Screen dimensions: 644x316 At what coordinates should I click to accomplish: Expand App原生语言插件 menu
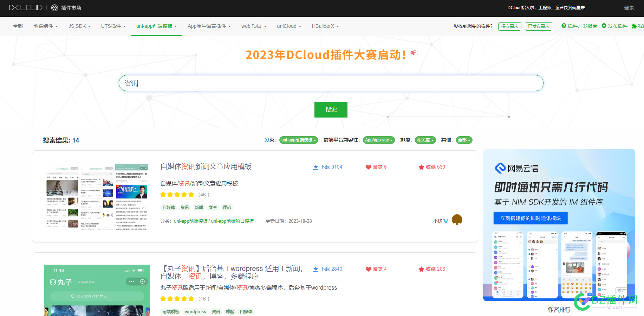pyautogui.click(x=209, y=26)
